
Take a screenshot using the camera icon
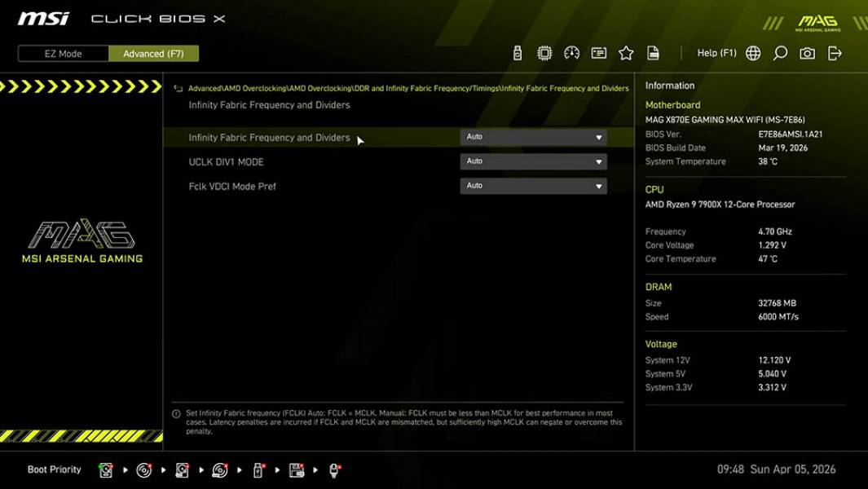coord(807,52)
